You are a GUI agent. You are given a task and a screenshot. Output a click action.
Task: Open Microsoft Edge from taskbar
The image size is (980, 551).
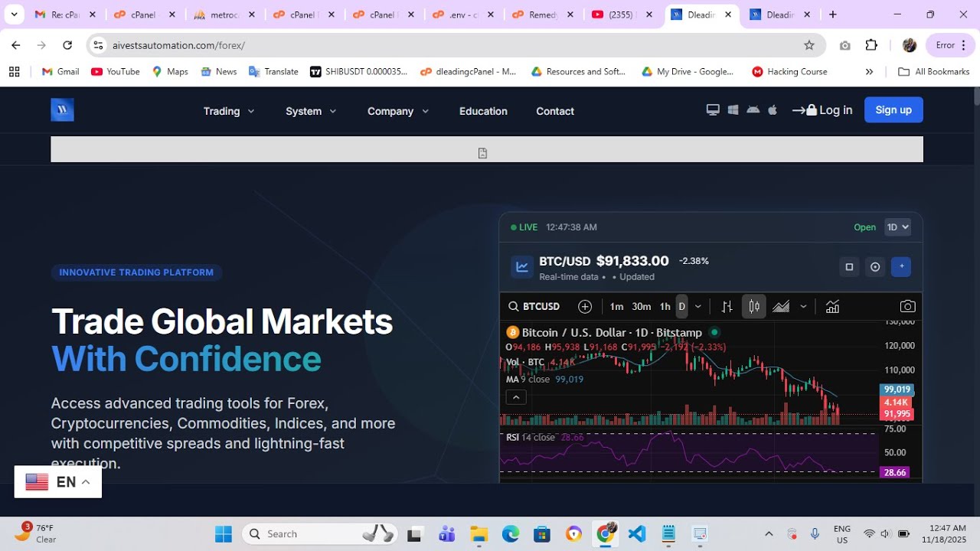pos(511,533)
